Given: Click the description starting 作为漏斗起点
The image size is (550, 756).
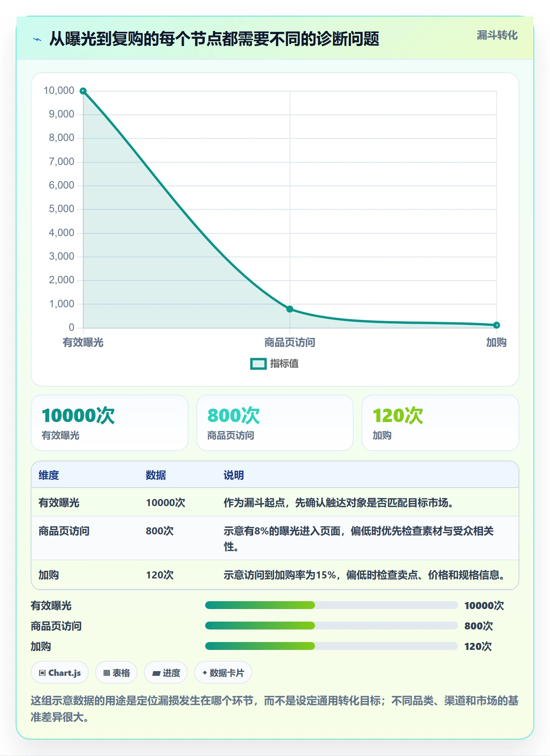Looking at the screenshot, I should point(338,503).
